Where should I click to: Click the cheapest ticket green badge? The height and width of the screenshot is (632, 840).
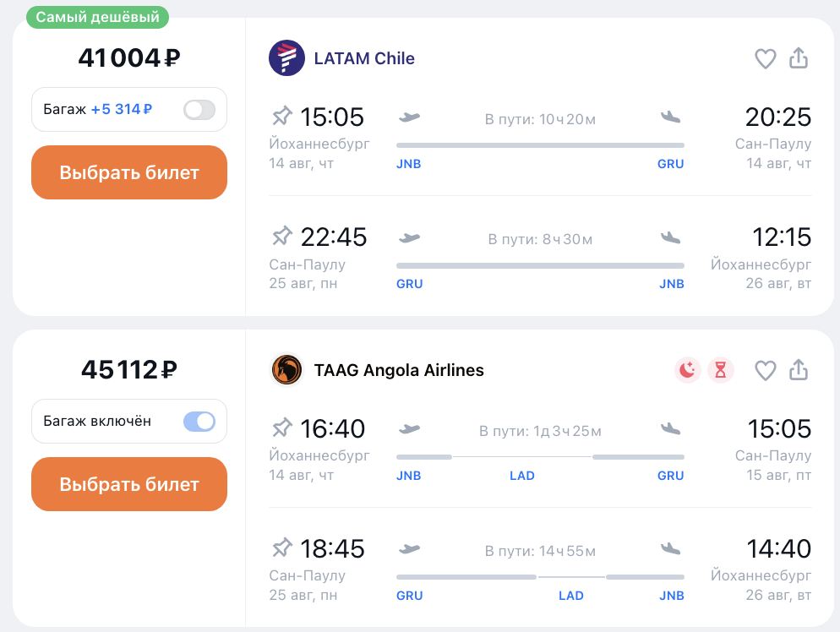click(x=97, y=17)
